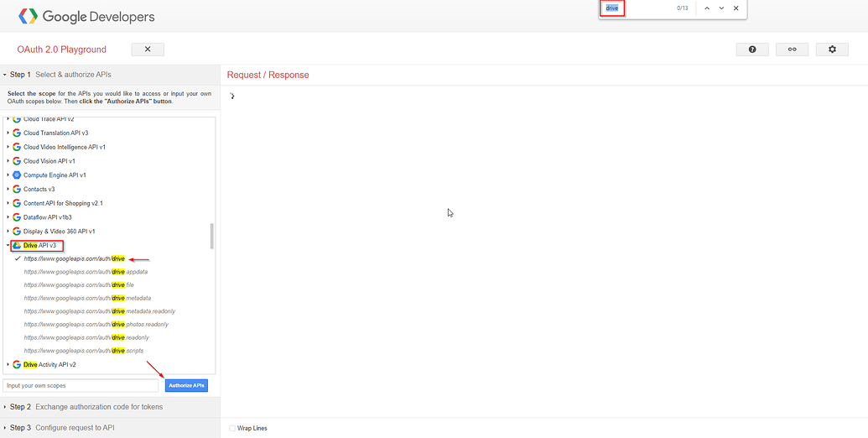Screen dimensions: 868x438
Task: Select the drive.file scope
Action: (x=79, y=284)
